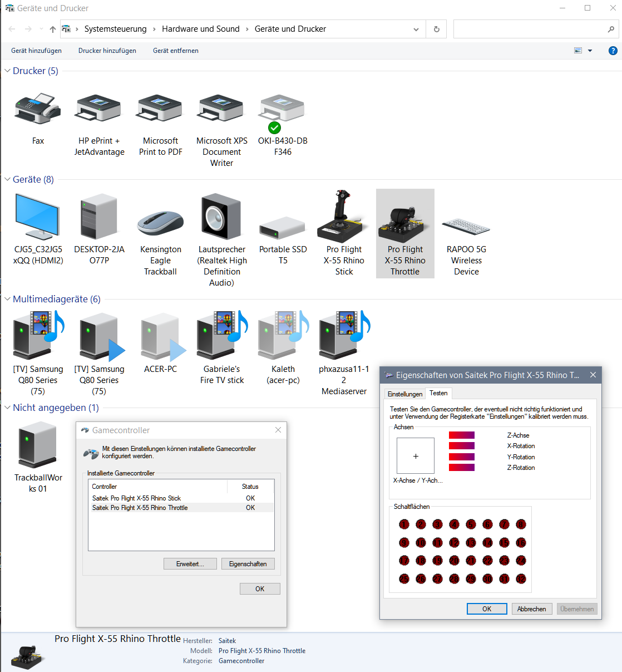This screenshot has width=622, height=672.
Task: Click inside the search input field
Action: pos(530,29)
